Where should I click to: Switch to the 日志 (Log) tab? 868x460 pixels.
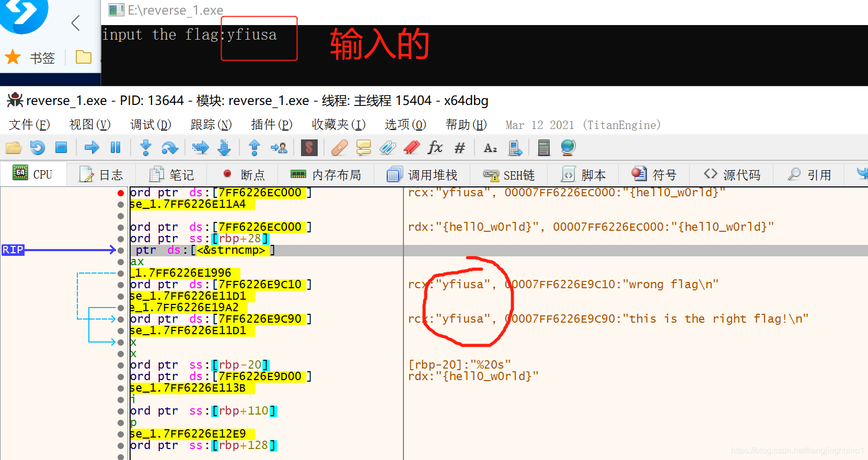pyautogui.click(x=101, y=175)
